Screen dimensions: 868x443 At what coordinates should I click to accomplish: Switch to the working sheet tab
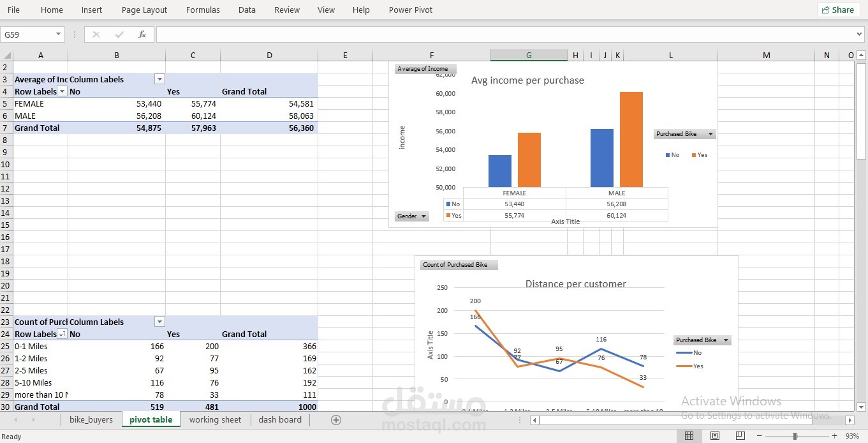215,419
